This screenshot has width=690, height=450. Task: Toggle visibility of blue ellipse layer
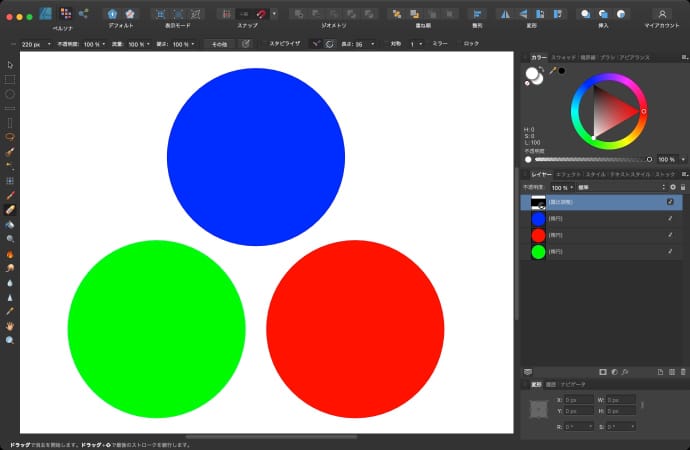tap(670, 218)
